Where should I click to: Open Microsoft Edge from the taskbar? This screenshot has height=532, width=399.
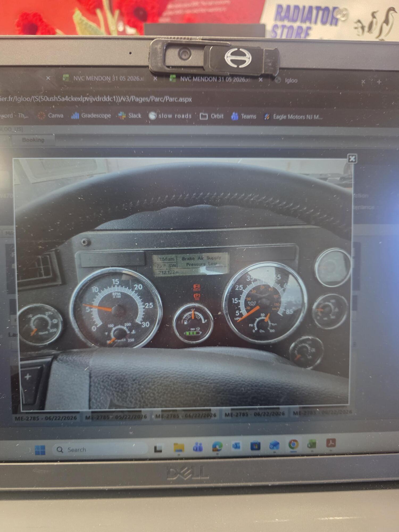point(217,447)
